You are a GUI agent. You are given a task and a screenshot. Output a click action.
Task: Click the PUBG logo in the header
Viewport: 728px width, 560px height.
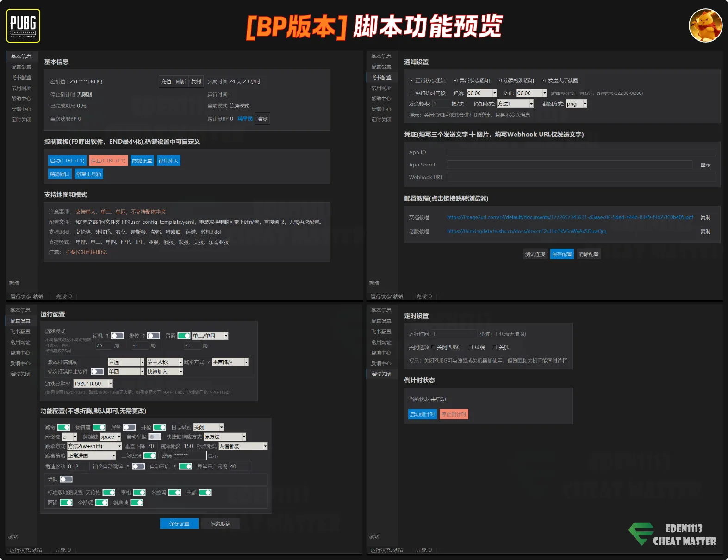coord(23,26)
